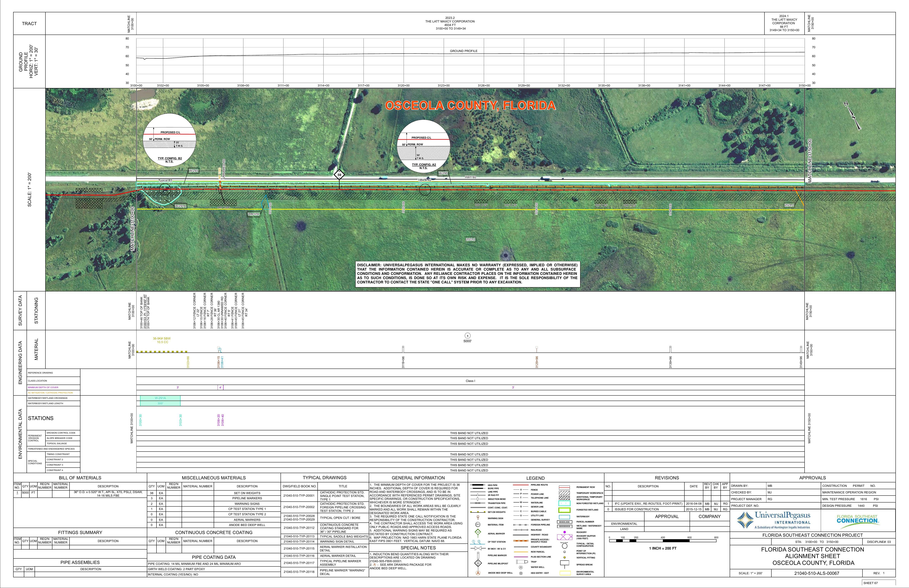Click the W-293 wetland callout label

[194, 171]
